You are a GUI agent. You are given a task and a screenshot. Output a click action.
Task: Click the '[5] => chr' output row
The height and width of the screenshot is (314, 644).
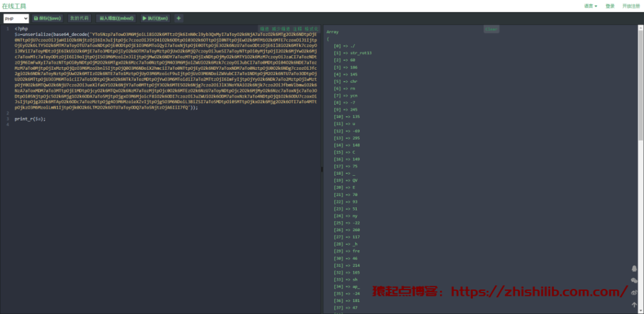coord(345,81)
